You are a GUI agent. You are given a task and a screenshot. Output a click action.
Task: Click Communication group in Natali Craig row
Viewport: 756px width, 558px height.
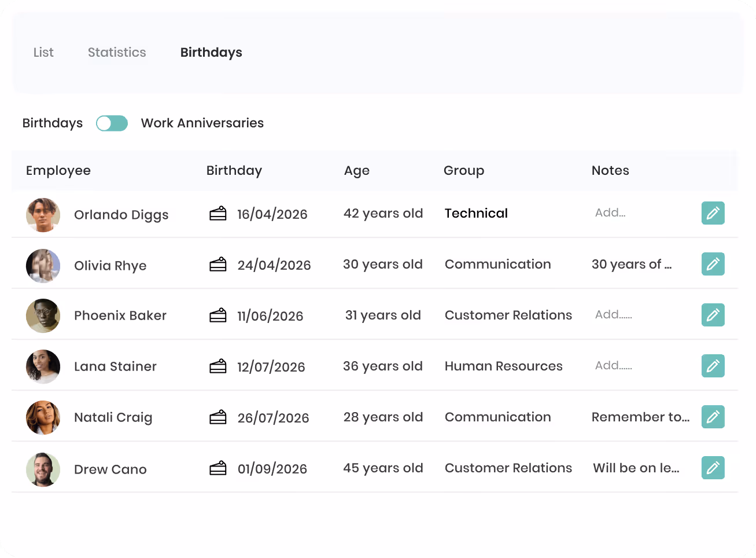[x=498, y=417]
